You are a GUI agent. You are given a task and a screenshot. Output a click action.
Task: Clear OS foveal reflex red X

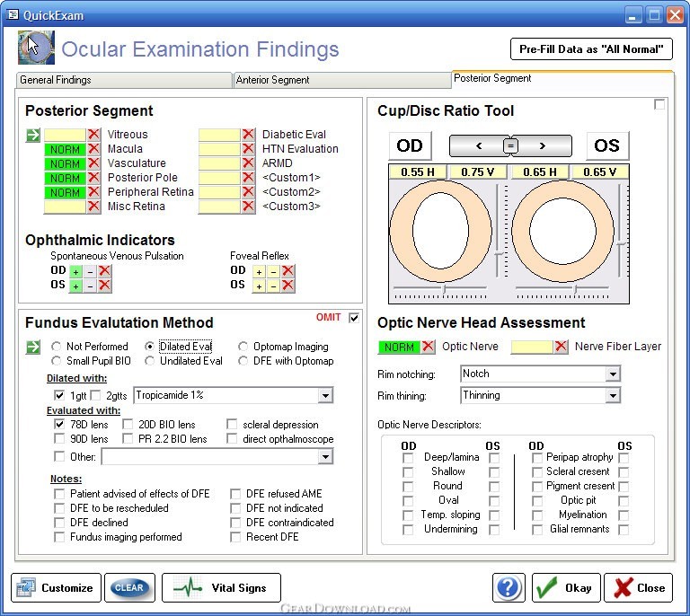point(287,286)
